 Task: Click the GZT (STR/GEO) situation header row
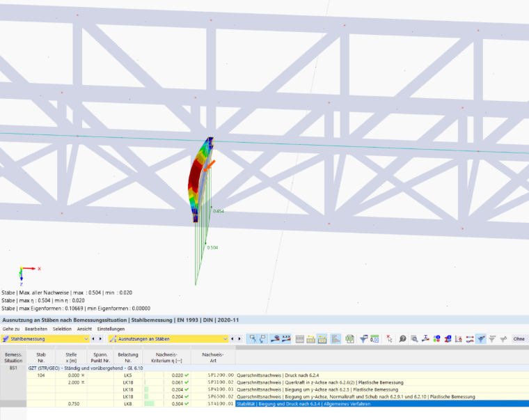[x=278, y=368]
